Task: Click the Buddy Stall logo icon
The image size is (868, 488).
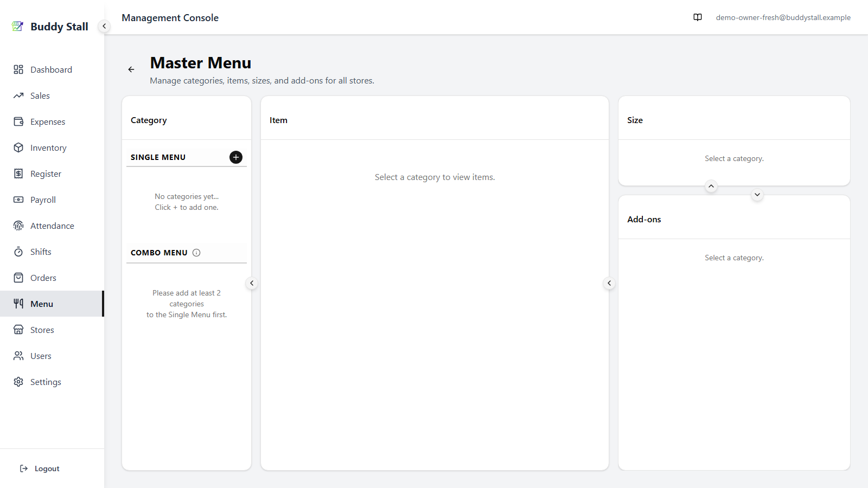Action: coord(18,26)
